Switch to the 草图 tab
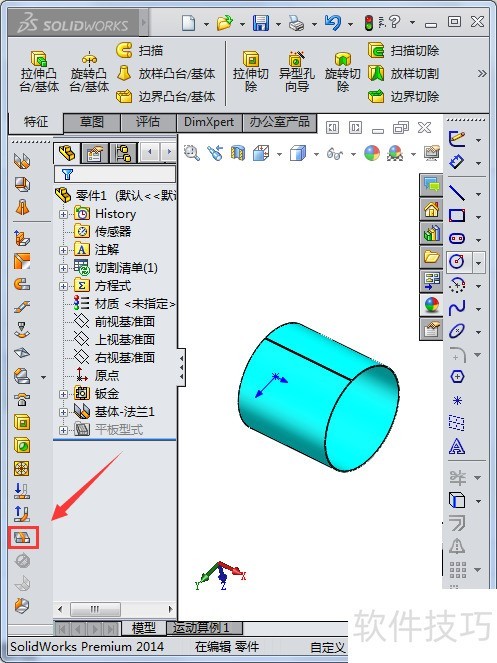Viewport: 497px width, 663px height. click(92, 123)
